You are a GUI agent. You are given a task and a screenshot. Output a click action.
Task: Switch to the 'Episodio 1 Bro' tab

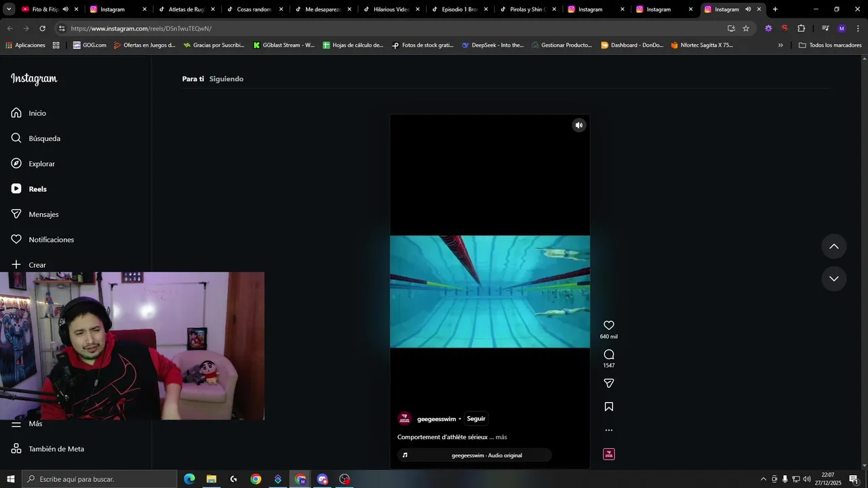460,9
